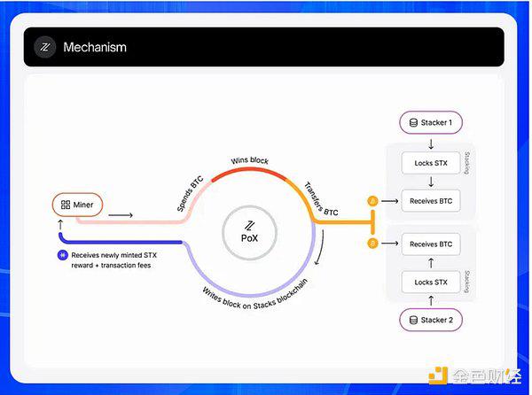Click the dark blue reward line leading to Miner
This screenshot has height=395, width=532.
click(x=121, y=242)
